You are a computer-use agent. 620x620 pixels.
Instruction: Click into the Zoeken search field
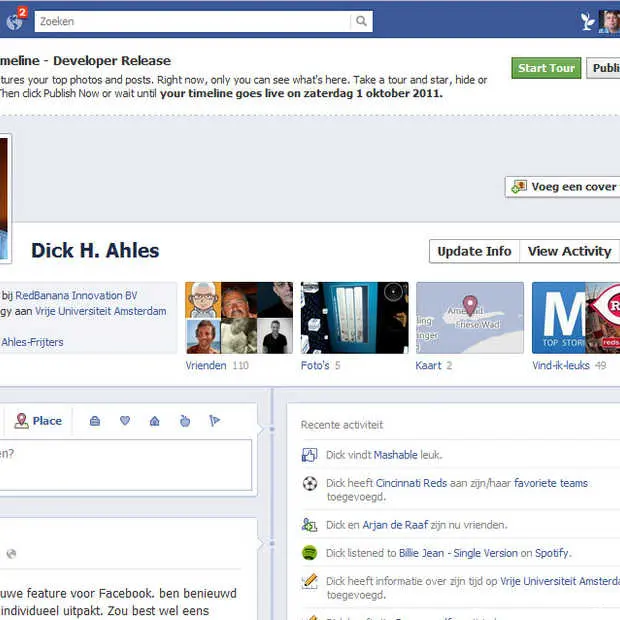tap(193, 21)
